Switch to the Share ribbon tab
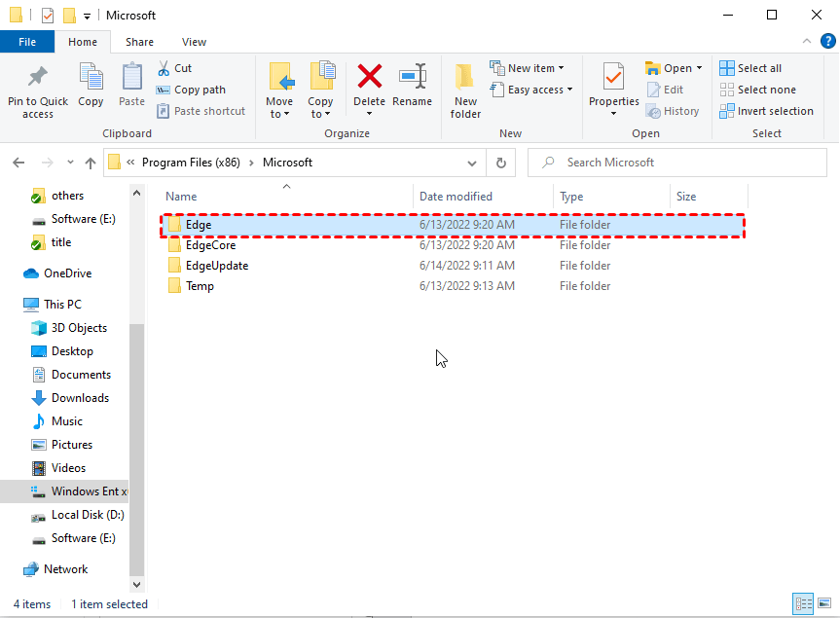This screenshot has width=840, height=618. [x=139, y=42]
